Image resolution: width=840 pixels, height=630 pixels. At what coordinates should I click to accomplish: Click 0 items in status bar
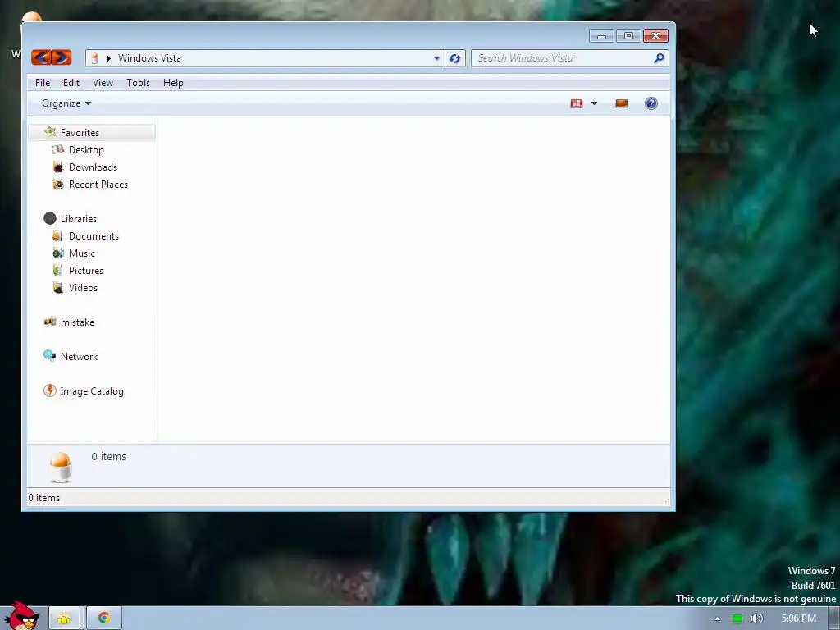pyautogui.click(x=44, y=498)
